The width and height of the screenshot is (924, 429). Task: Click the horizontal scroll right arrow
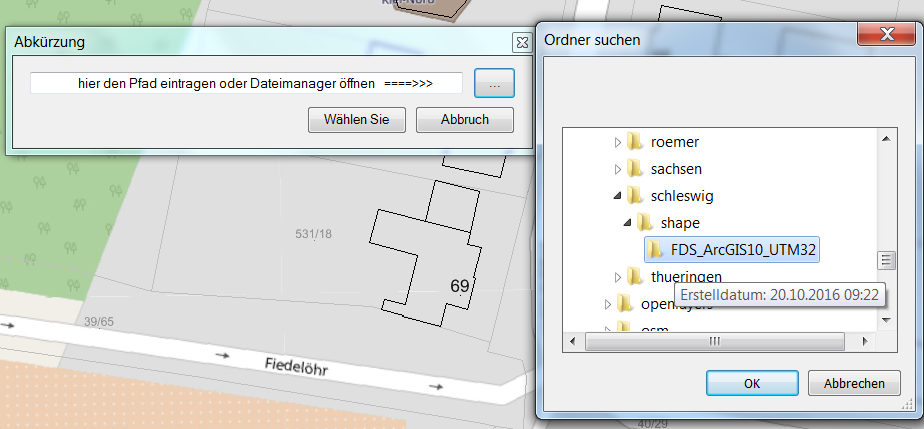coord(865,341)
